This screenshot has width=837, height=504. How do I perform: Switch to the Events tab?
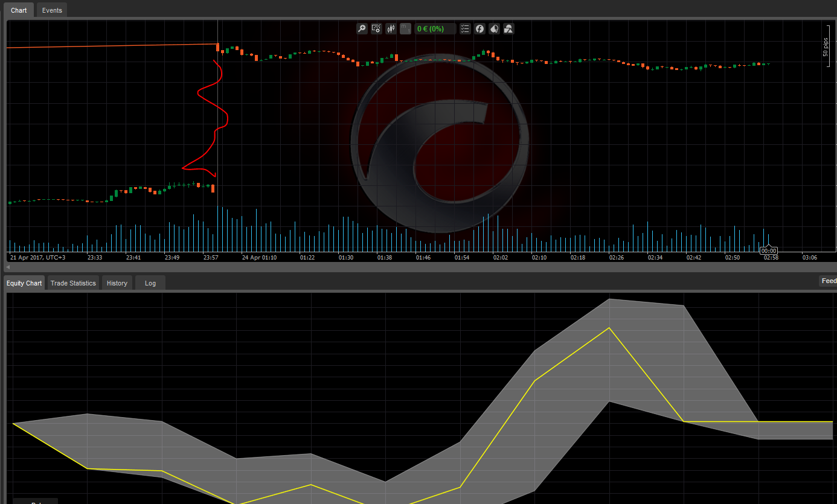click(x=52, y=10)
